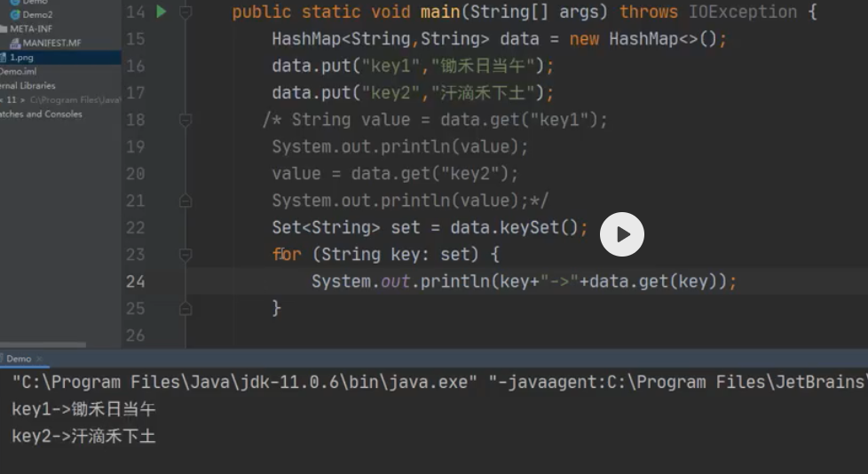Viewport: 868px width, 474px height.
Task: Collapse the for loop fold at line 23
Action: [186, 255]
